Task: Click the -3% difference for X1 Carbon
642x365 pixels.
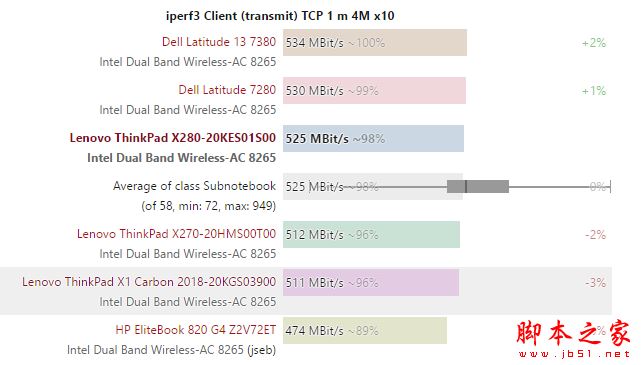Action: coord(595,282)
